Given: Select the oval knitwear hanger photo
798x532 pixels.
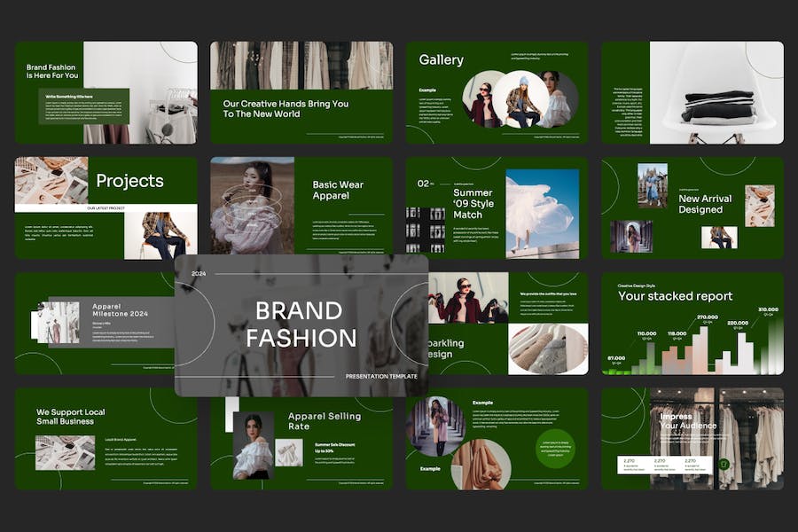Looking at the screenshot, I should [548, 349].
